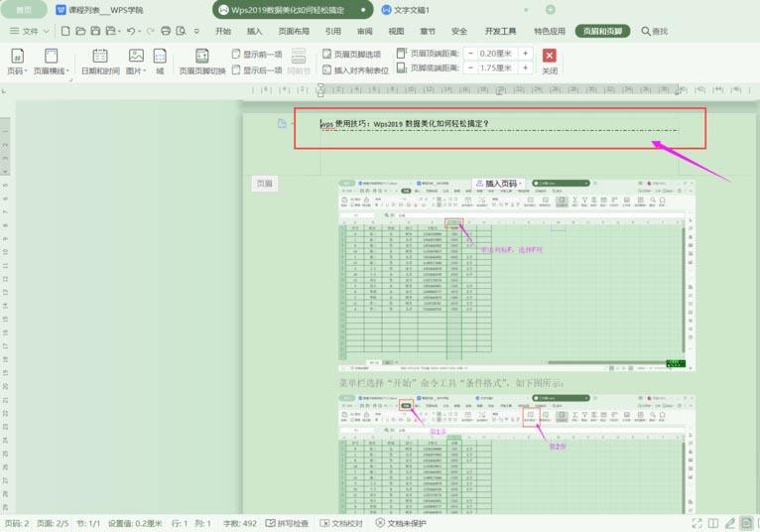Click 文档未保护 in status bar
This screenshot has width=760, height=532.
pyautogui.click(x=401, y=523)
